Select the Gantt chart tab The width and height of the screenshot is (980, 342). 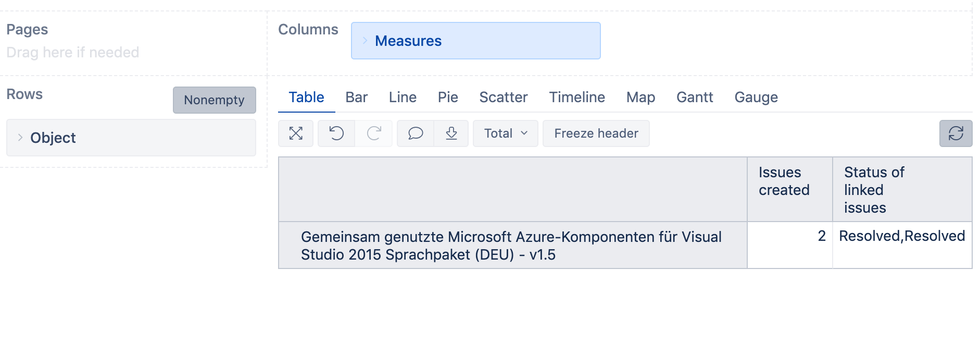coord(694,97)
